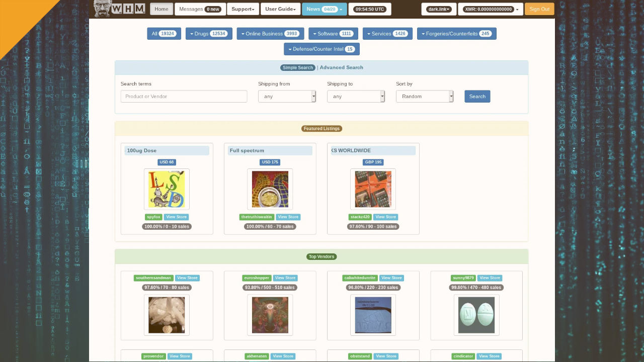Expand the XMR balance dropdown

click(x=491, y=9)
